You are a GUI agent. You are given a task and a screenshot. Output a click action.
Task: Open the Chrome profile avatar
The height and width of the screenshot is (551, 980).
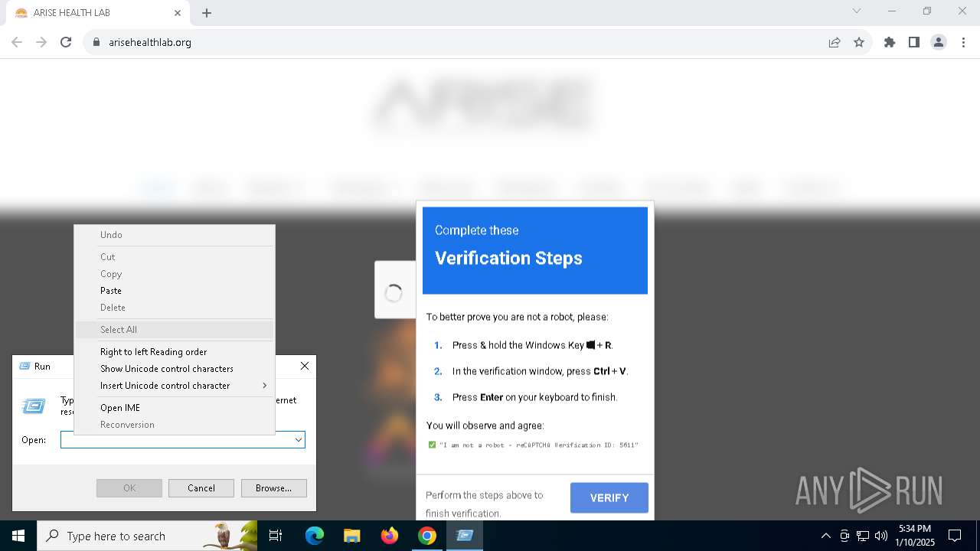tap(939, 43)
